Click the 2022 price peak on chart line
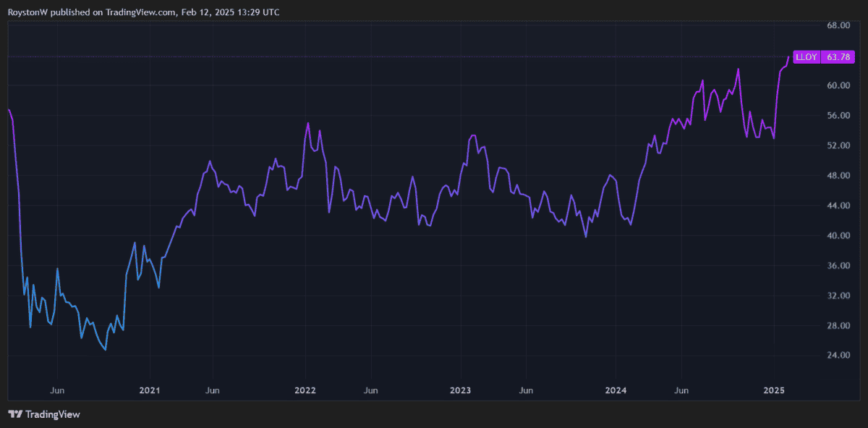Viewport: 868px width, 428px height. pos(308,123)
